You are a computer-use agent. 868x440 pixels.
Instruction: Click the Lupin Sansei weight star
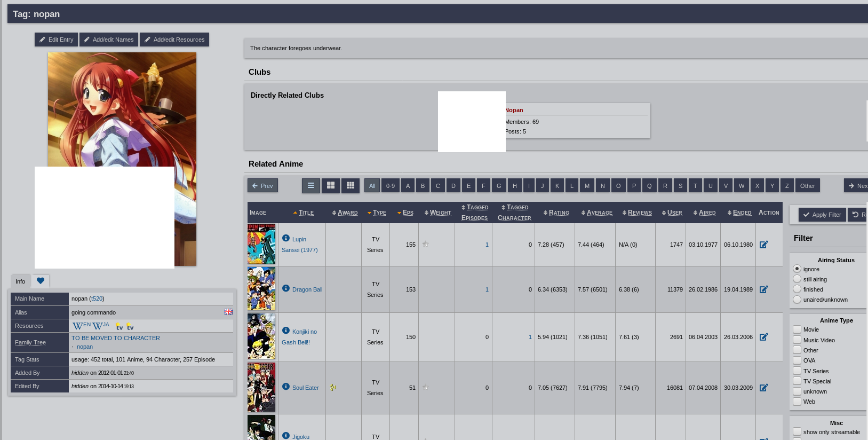[x=426, y=244]
